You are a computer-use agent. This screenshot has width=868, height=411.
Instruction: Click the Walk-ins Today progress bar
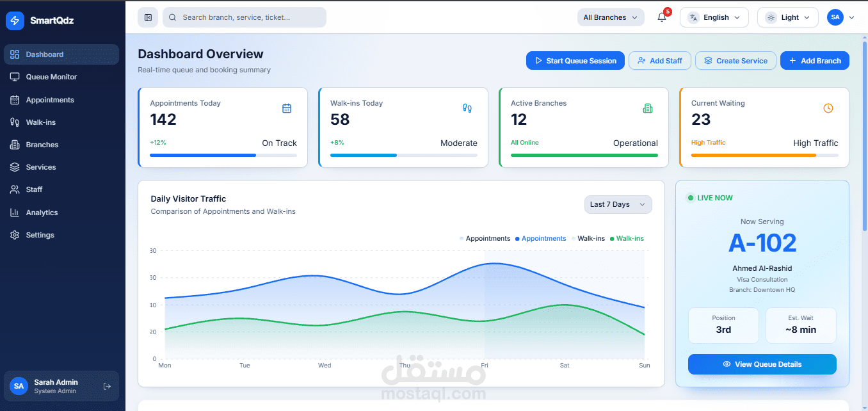point(404,155)
